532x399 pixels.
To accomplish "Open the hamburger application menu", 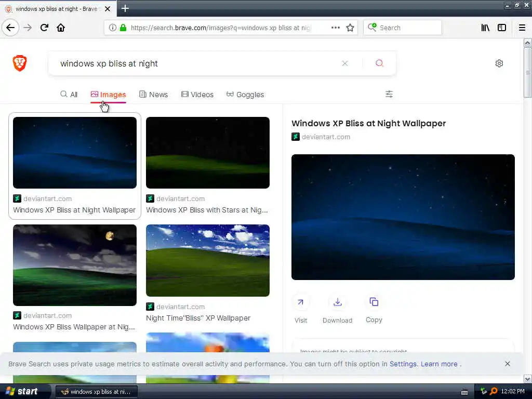I will click(x=522, y=28).
